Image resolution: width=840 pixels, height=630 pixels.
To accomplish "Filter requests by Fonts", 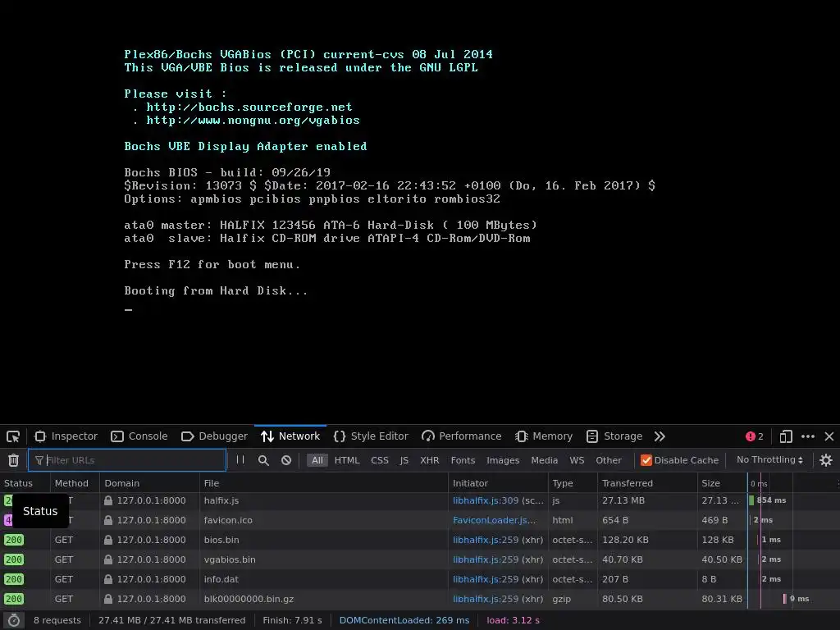I will 463,460.
